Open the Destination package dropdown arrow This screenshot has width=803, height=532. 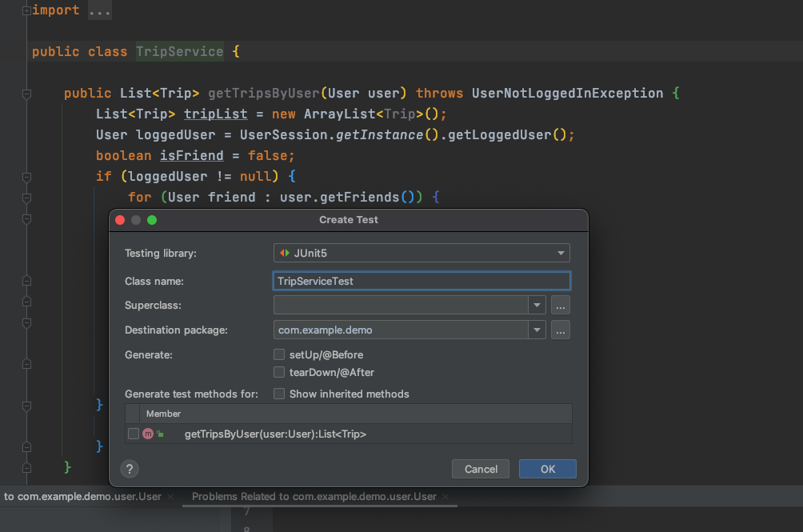pos(537,330)
